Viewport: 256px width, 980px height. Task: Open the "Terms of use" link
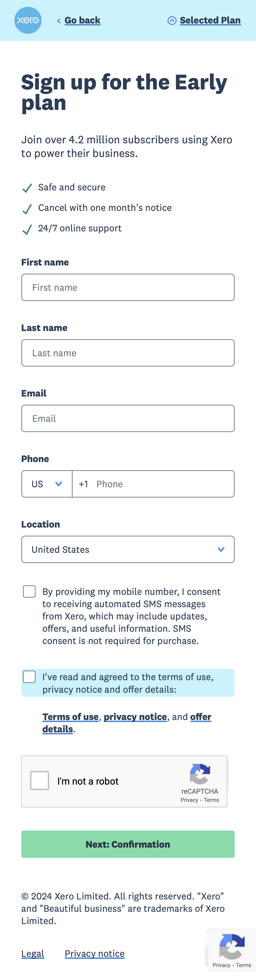tap(70, 717)
